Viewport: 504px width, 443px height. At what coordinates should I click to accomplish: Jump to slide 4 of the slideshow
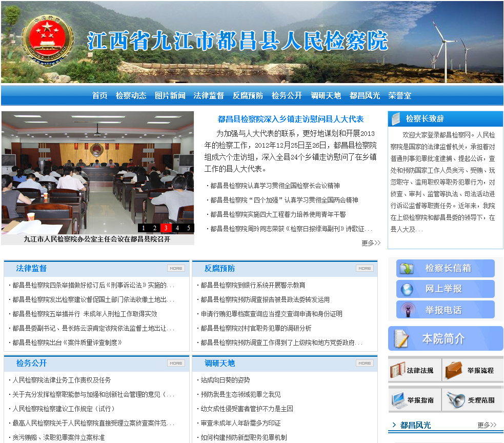(x=177, y=228)
